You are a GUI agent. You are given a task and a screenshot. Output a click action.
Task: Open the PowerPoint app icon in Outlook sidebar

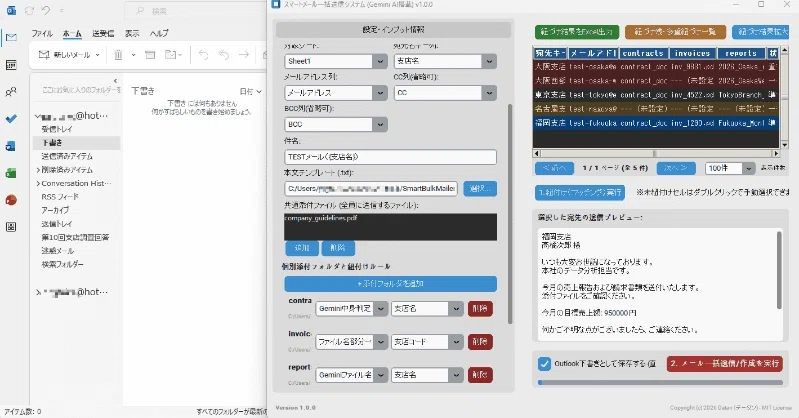click(x=11, y=200)
